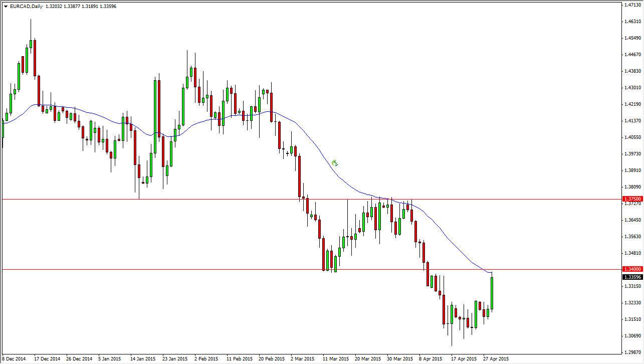Viewport: 644px width, 364px height.
Task: Click the 1.31510 price axis label
Action: pos(633,319)
